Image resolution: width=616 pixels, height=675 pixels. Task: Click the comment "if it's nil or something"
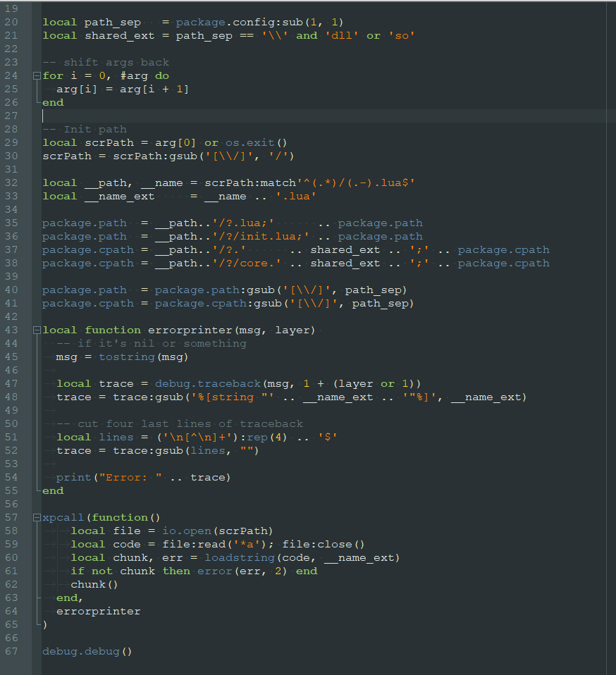coord(162,344)
